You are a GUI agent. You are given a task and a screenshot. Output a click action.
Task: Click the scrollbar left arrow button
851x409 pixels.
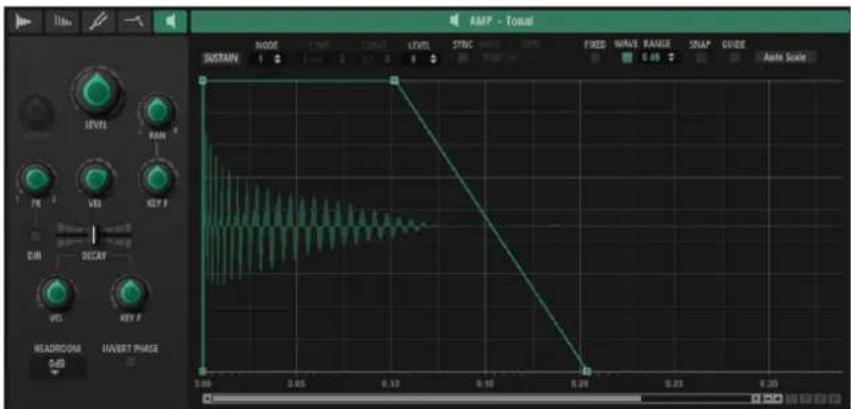click(x=207, y=399)
